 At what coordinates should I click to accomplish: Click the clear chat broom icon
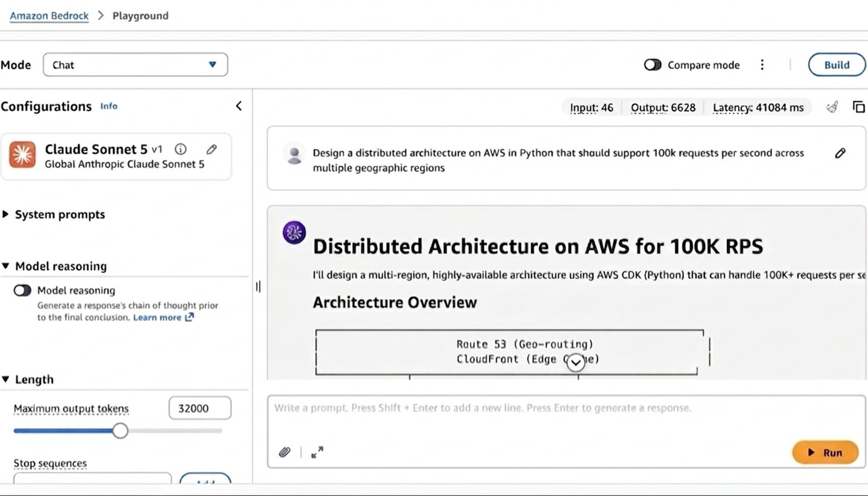[x=832, y=107]
